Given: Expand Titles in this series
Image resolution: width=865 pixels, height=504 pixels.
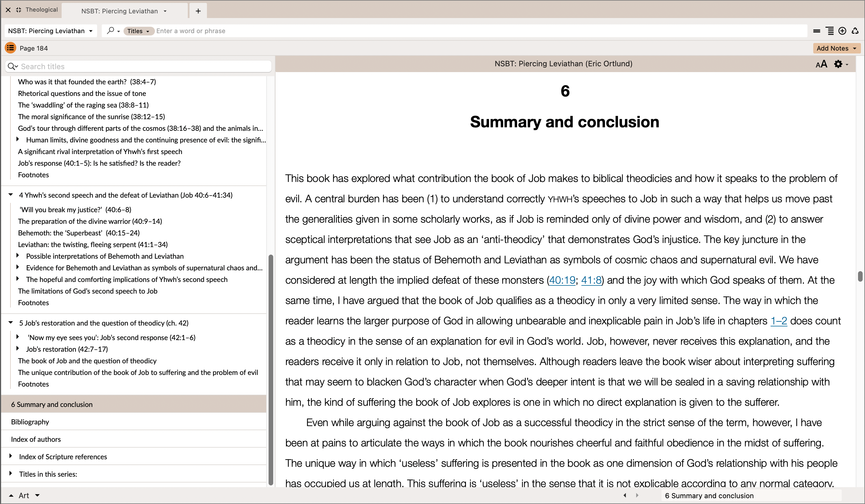Looking at the screenshot, I should pyautogui.click(x=11, y=473).
